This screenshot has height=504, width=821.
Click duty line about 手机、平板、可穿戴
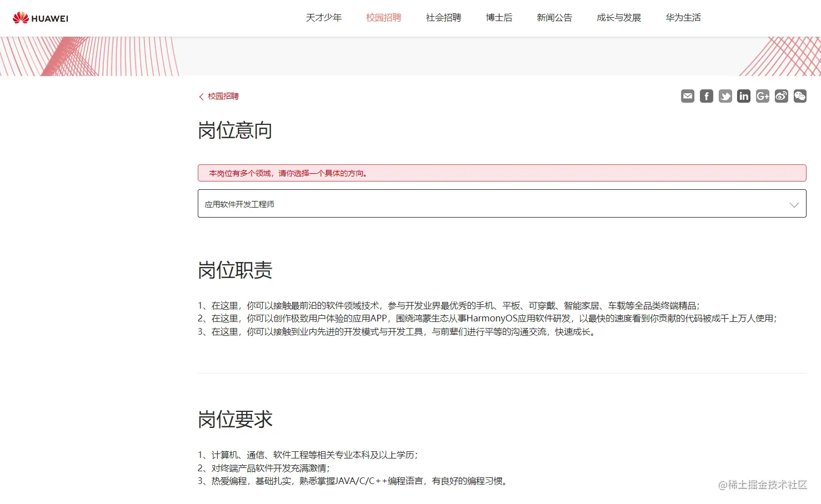pyautogui.click(x=449, y=305)
